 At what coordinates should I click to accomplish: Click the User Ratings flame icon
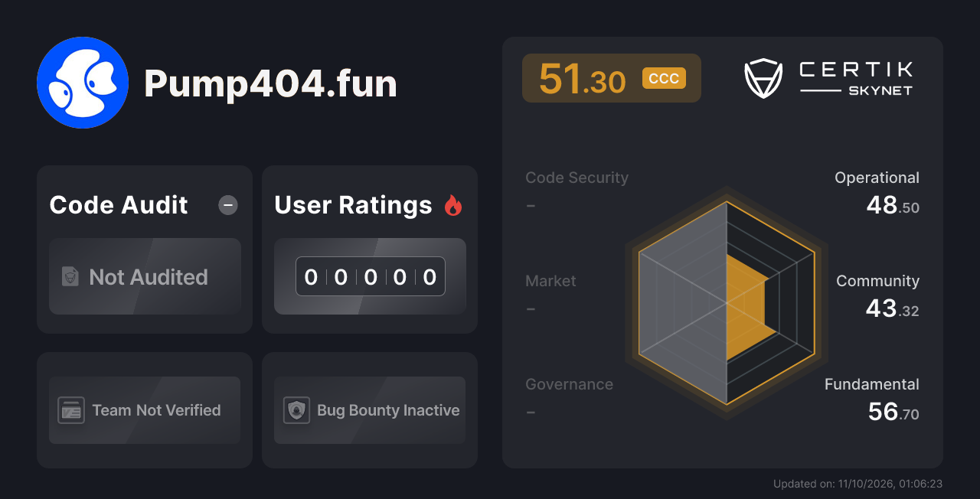453,205
